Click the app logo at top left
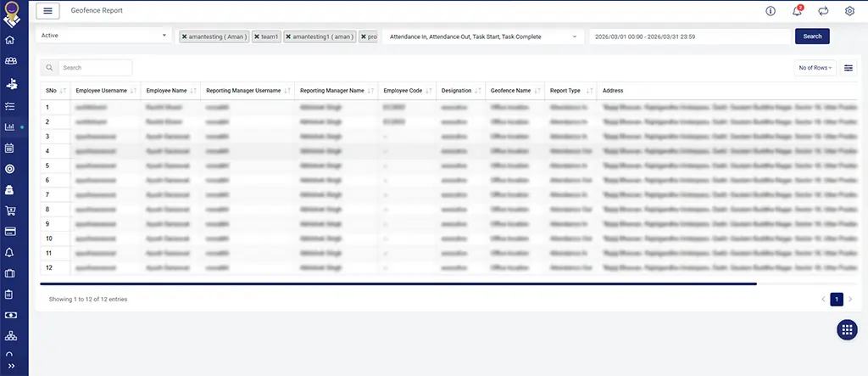This screenshot has height=376, width=868. click(11, 14)
